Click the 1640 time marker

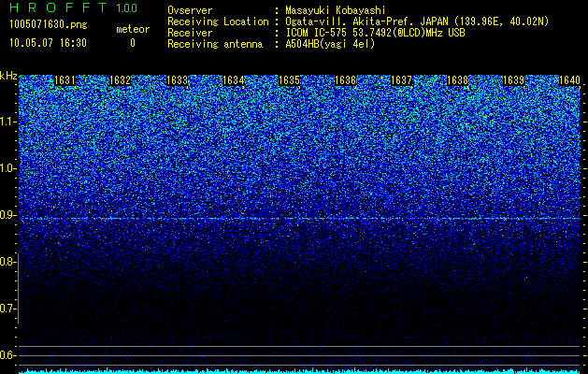coord(569,80)
